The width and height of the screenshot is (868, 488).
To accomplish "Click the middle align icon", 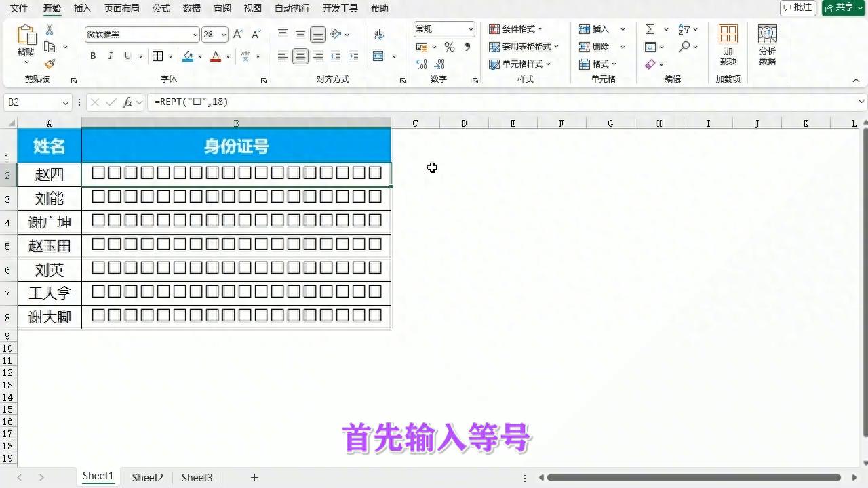I will click(300, 34).
